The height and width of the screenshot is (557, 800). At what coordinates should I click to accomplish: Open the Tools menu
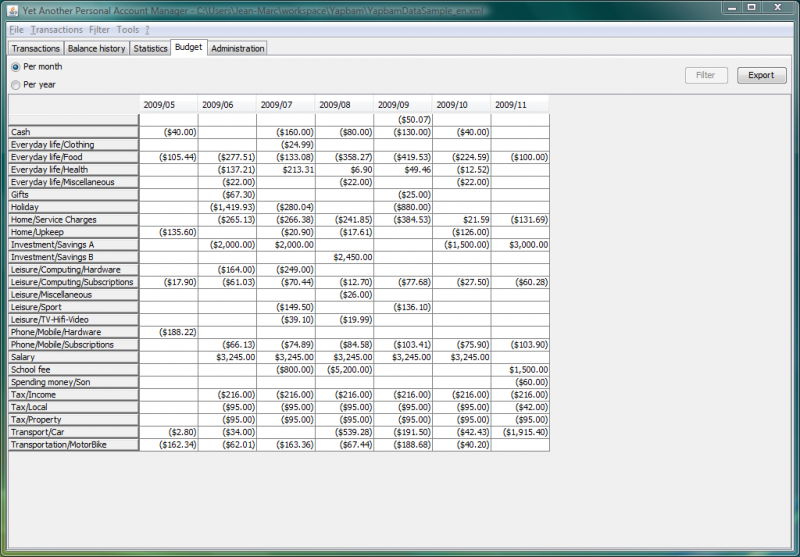coord(128,30)
